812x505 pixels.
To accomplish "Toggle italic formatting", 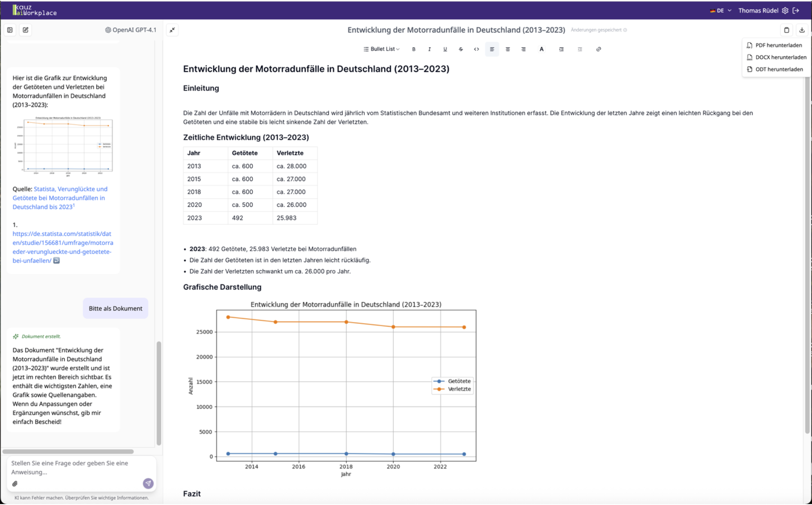I will tap(429, 49).
